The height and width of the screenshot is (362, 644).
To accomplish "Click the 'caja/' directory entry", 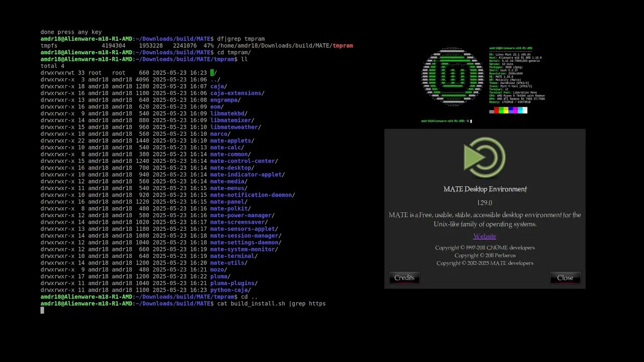I will (218, 86).
